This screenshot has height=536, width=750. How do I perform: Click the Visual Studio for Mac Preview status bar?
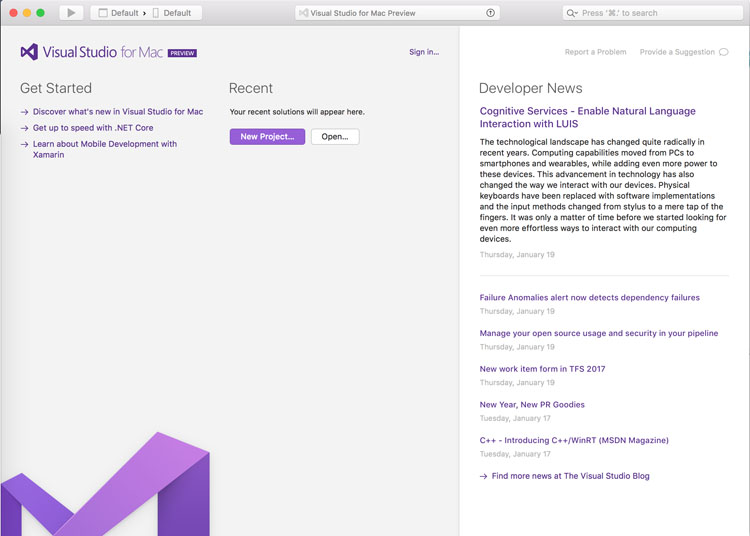[397, 13]
